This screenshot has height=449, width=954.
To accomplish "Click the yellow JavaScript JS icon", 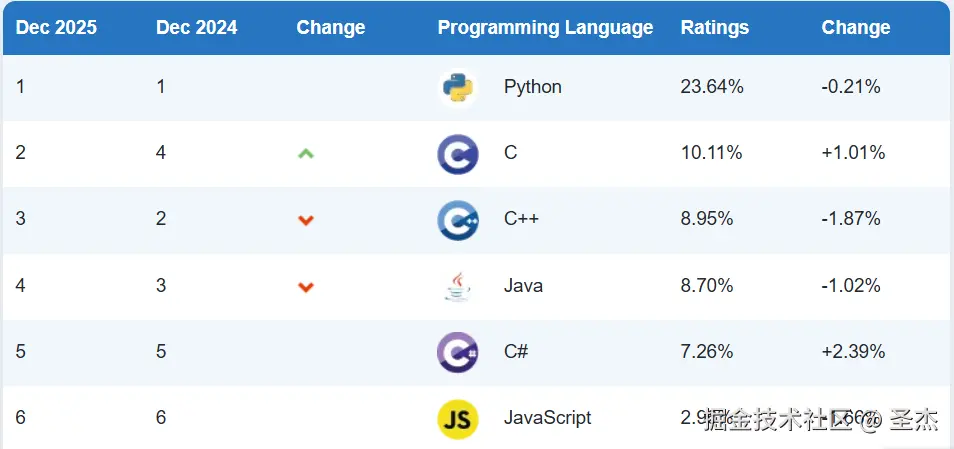I will (458, 418).
